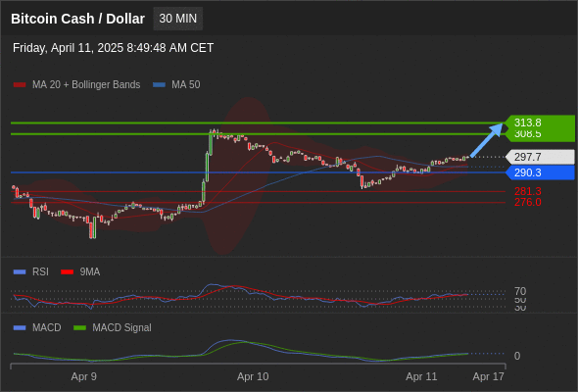Screen dimensions: 578x392
Task: Click the current price tag 297.7
Action: tap(540, 157)
